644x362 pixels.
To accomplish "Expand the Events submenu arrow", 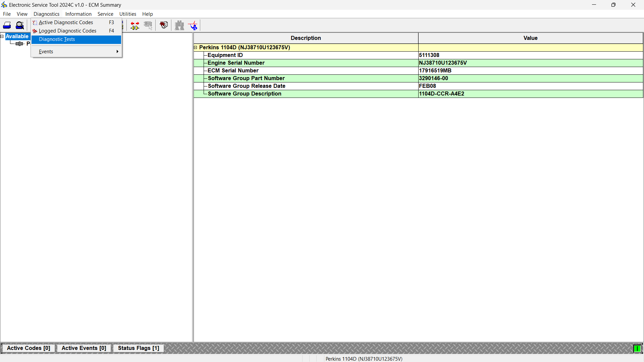I will 117,52.
